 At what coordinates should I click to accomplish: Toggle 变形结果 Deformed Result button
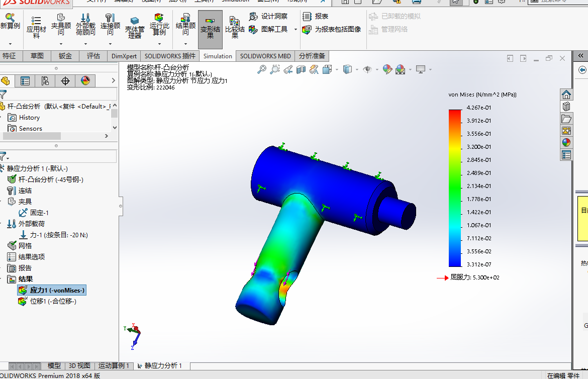point(211,29)
